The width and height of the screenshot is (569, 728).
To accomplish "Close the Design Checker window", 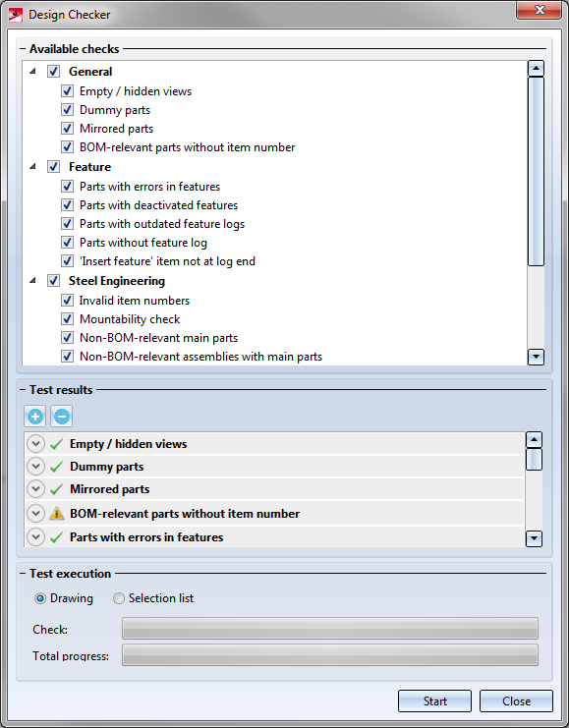I will pos(539,10).
